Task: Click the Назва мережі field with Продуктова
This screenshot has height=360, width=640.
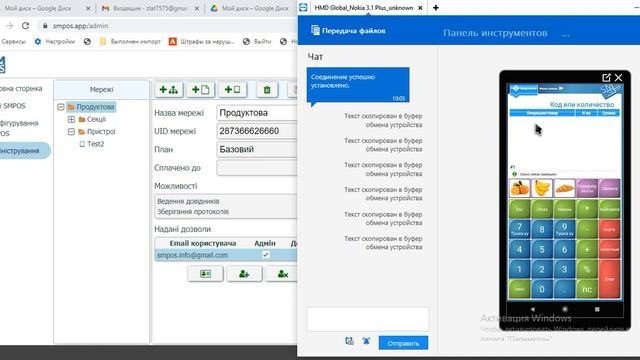Action: (257, 113)
